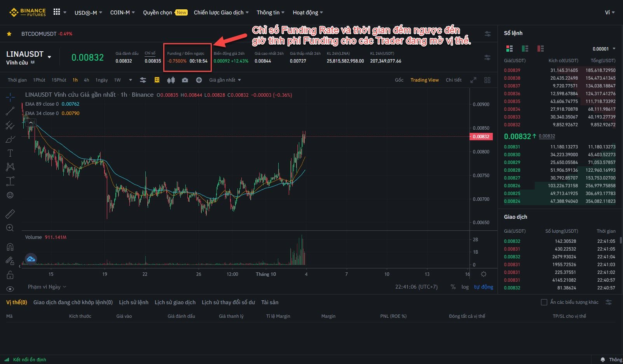Open 'Giá gần nhất' price type dropdown
This screenshot has height=364, width=623.
pos(225,80)
